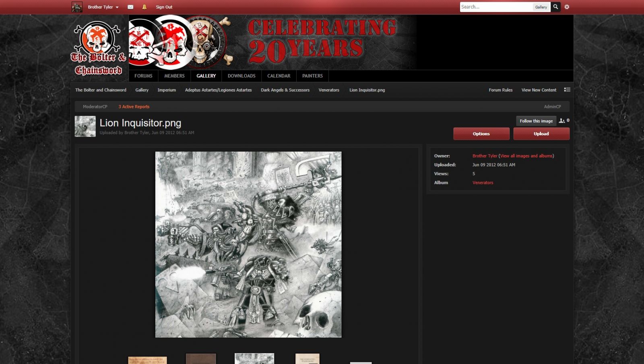Switch to the Downloads tab
The width and height of the screenshot is (644, 364).
(x=242, y=76)
